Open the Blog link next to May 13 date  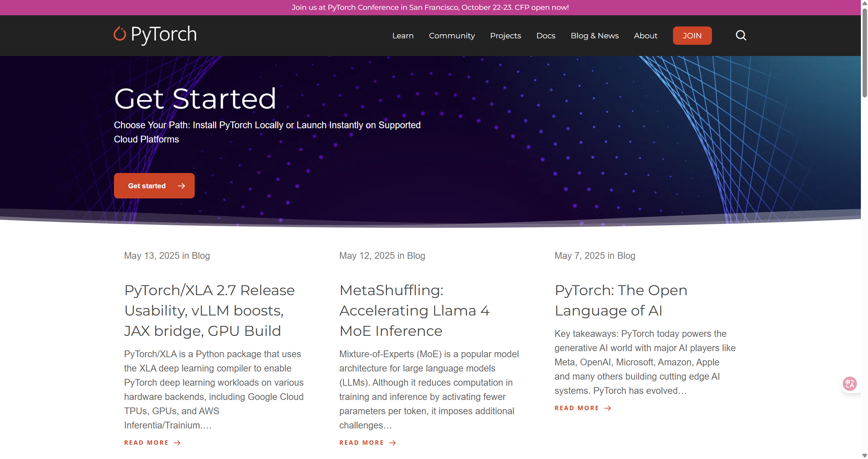(x=201, y=255)
